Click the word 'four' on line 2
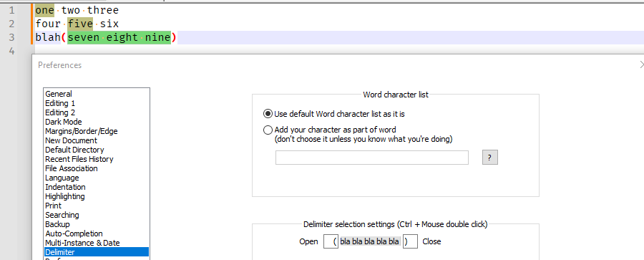The width and height of the screenshot is (644, 260). 48,24
